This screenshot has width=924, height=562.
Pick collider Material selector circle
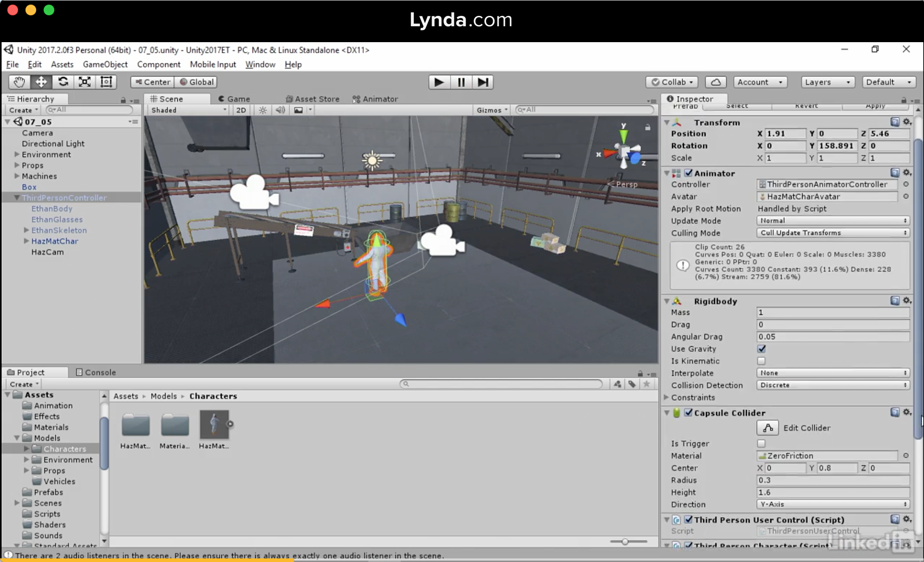[x=906, y=456]
